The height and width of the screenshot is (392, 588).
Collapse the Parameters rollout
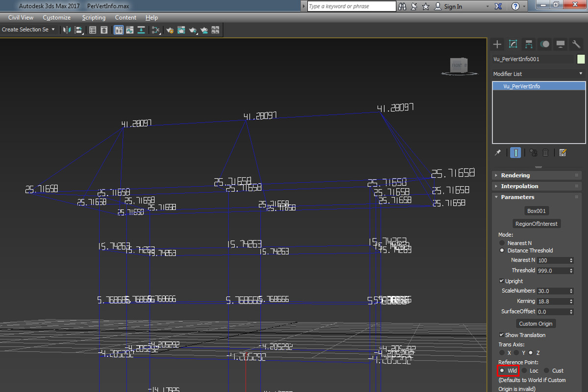(537, 197)
